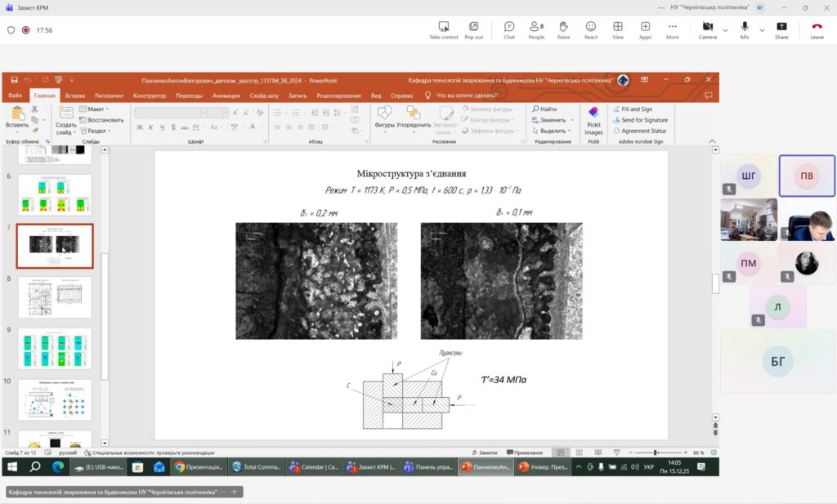837x504 pixels.
Task: Adjust the PowerPoint zoom slider
Action: (x=656, y=453)
